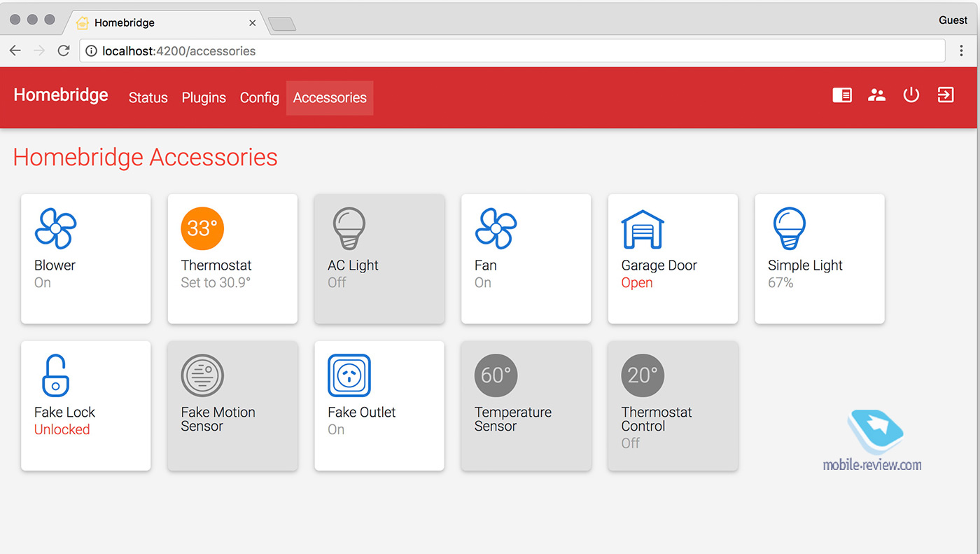Click the localhost:4200/accessories address field

pos(512,50)
